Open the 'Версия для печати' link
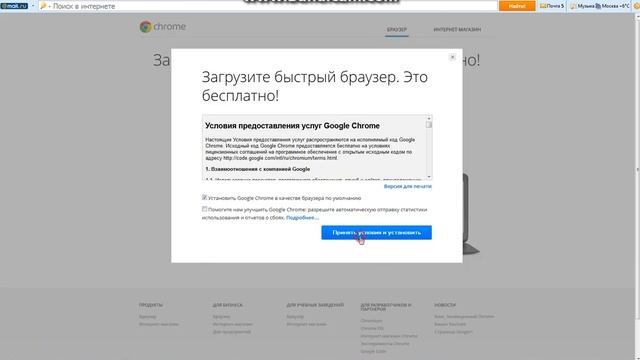The image size is (640, 360). pos(407,186)
